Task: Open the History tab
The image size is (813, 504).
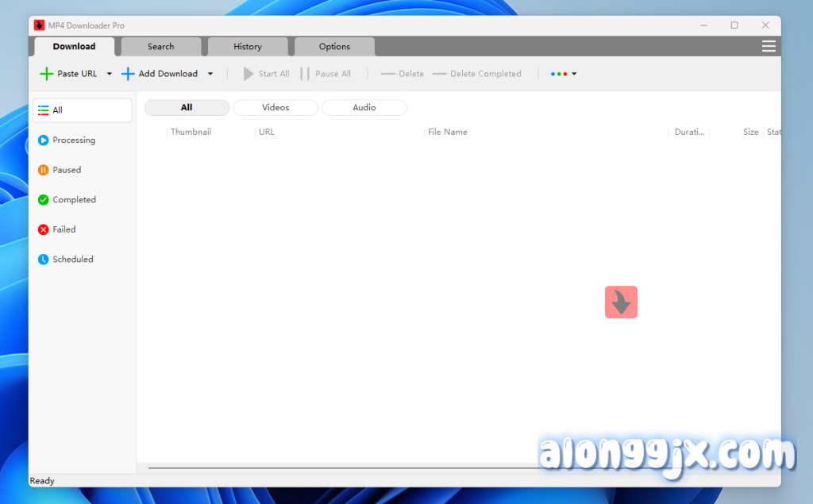Action: (247, 47)
